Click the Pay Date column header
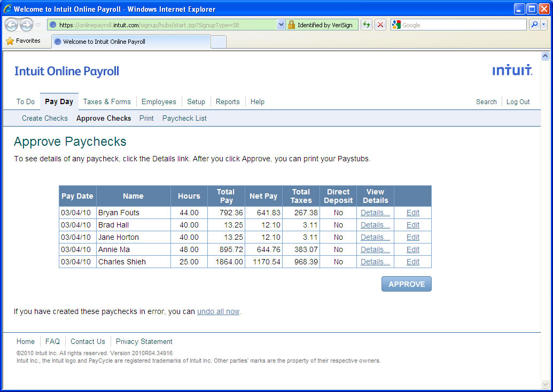The width and height of the screenshot is (553, 392). coord(77,196)
